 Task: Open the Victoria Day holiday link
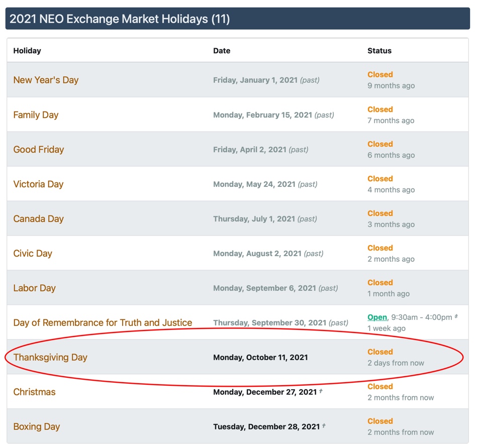click(x=38, y=184)
